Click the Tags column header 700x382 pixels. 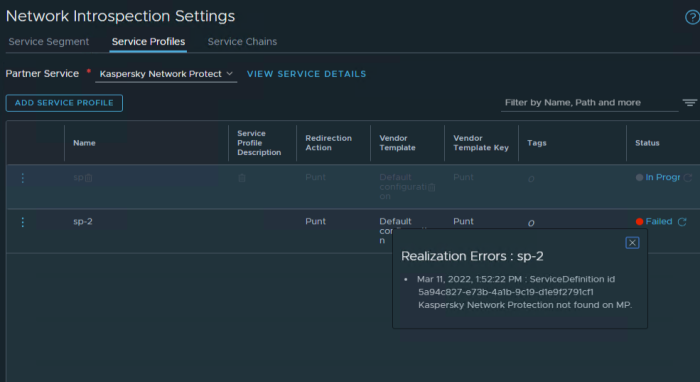537,143
